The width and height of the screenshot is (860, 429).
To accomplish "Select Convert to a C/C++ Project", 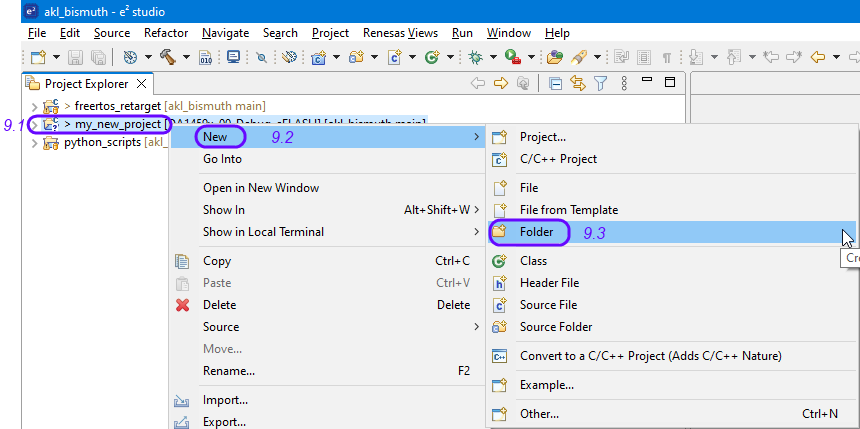I will pyautogui.click(x=671, y=356).
